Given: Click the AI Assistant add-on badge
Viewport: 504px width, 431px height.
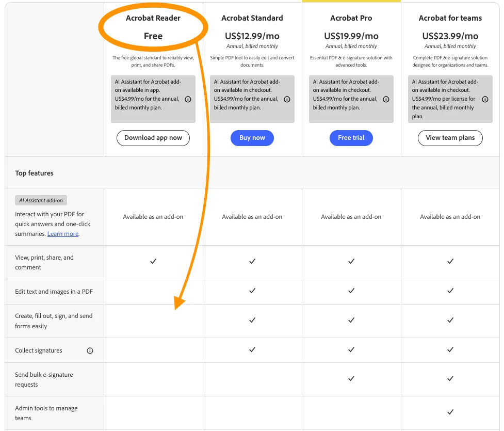Looking at the screenshot, I should click(41, 200).
